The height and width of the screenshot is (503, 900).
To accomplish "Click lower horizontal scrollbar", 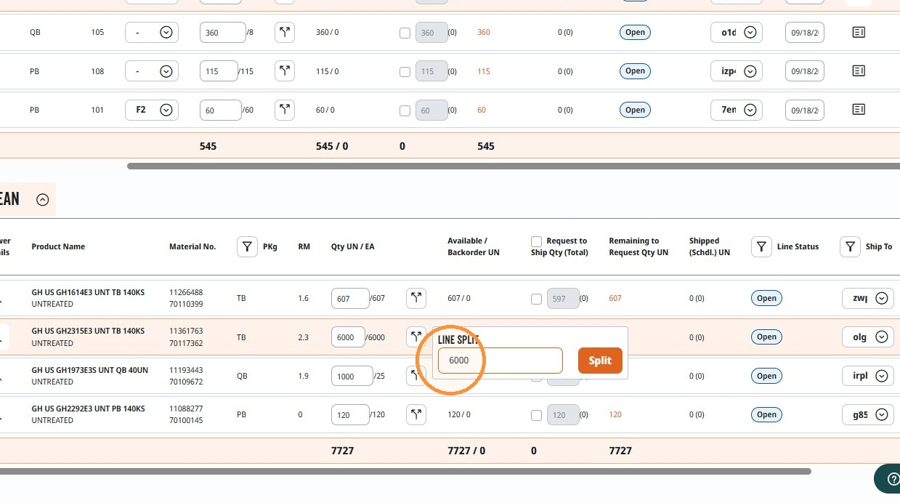I will [x=405, y=471].
